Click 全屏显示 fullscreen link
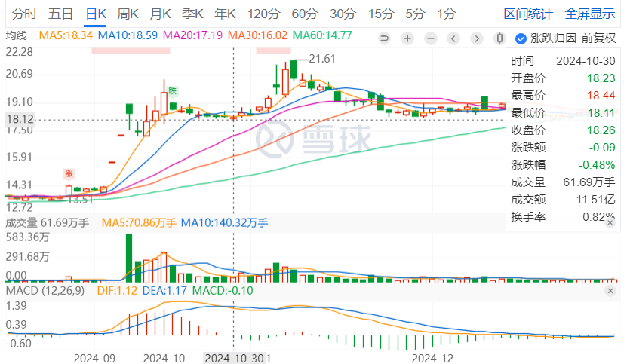 click(590, 14)
